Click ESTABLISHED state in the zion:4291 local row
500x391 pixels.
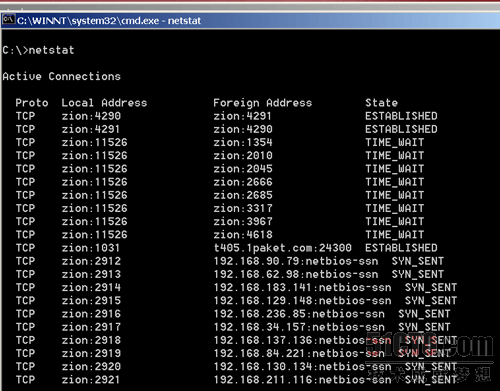tap(401, 129)
